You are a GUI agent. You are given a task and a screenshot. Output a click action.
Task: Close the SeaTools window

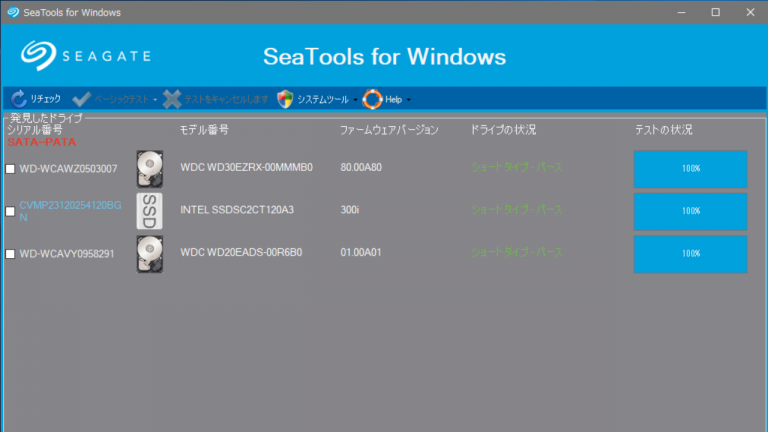tap(750, 12)
